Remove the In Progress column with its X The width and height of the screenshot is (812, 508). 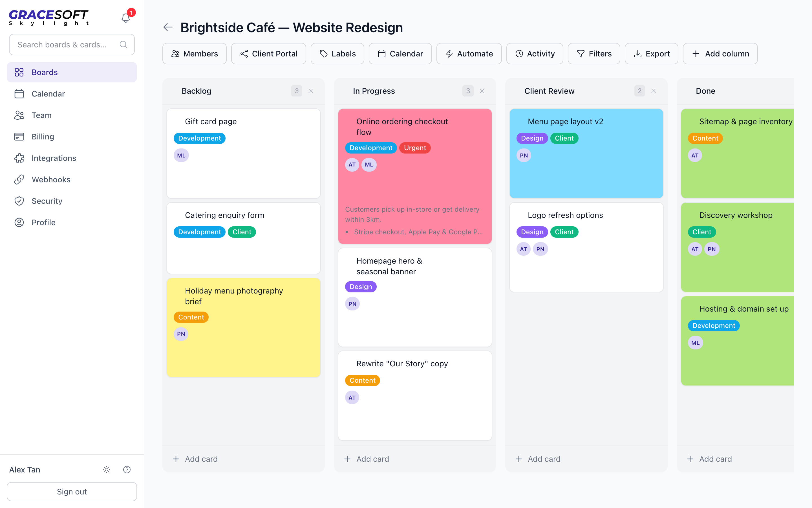pyautogui.click(x=482, y=91)
